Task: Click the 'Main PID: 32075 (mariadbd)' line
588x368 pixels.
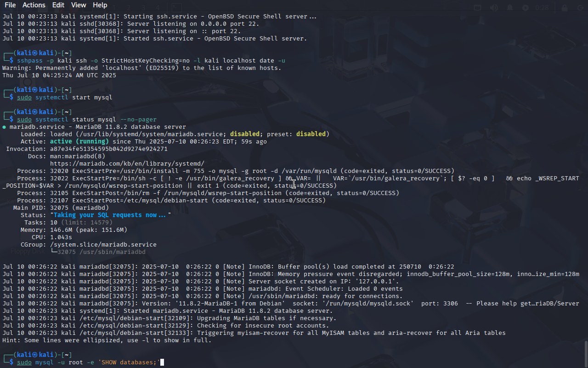Action: [61, 208]
